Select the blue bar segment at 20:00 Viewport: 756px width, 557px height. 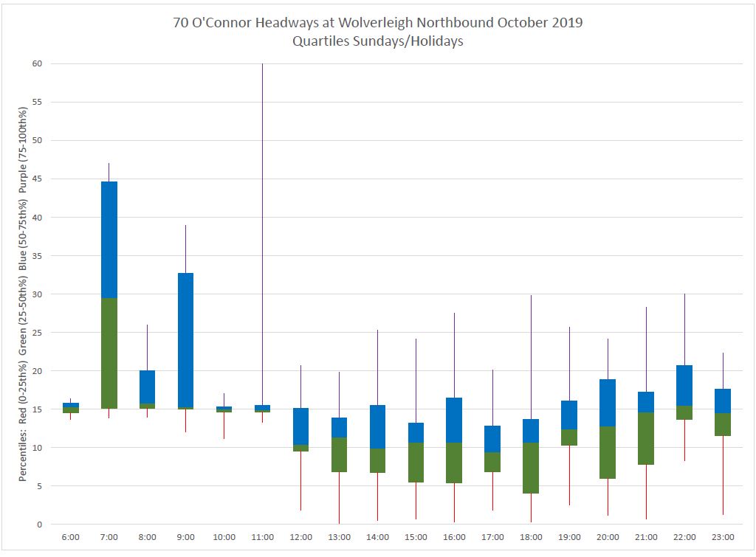608,403
